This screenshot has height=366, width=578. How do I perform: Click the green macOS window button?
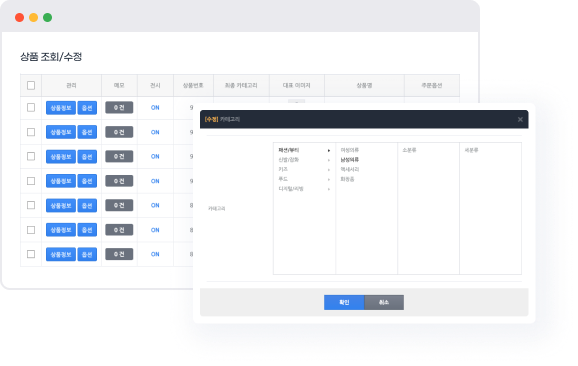(x=48, y=17)
